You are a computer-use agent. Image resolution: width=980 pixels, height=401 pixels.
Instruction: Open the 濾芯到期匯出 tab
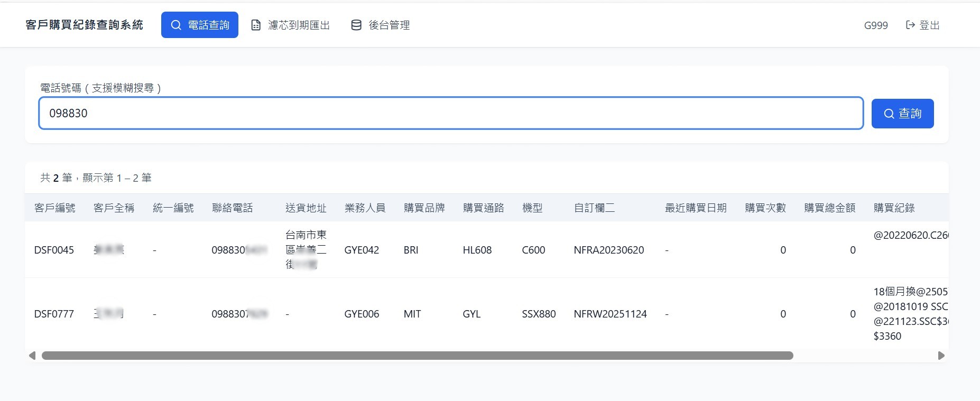290,25
